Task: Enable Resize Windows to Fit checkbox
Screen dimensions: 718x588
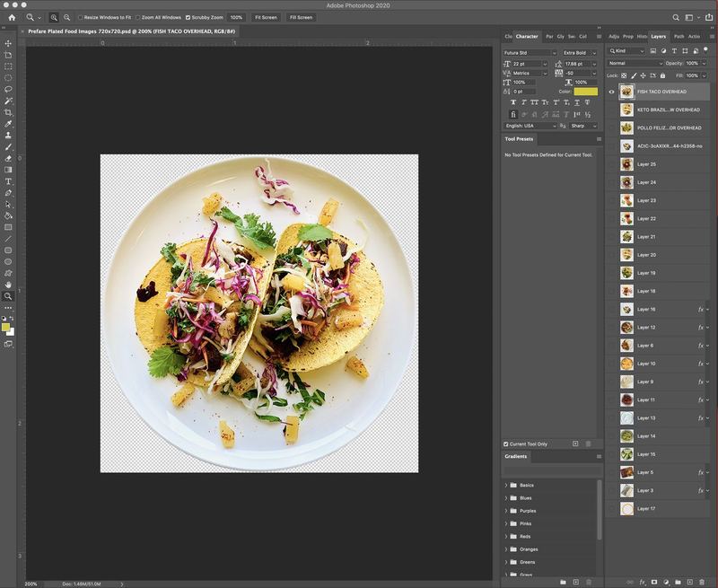Action: (x=81, y=17)
